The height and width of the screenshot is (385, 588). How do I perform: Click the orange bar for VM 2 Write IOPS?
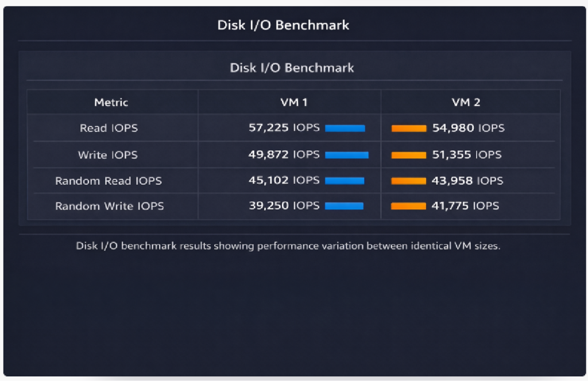pos(408,155)
